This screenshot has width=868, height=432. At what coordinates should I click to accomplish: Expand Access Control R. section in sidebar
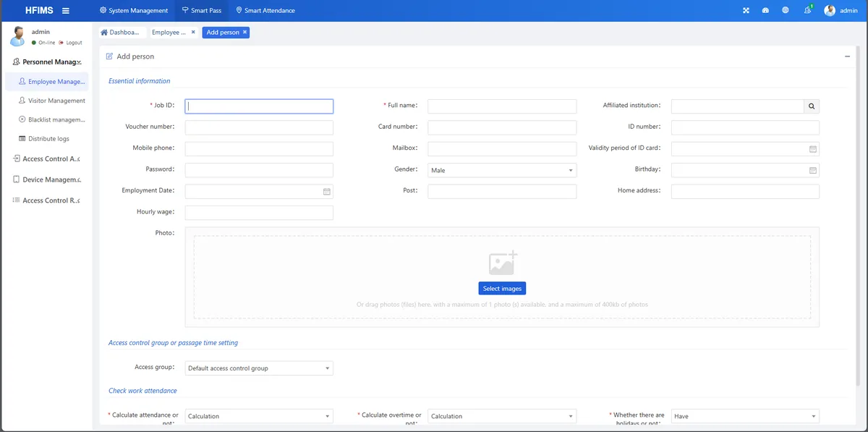click(47, 200)
